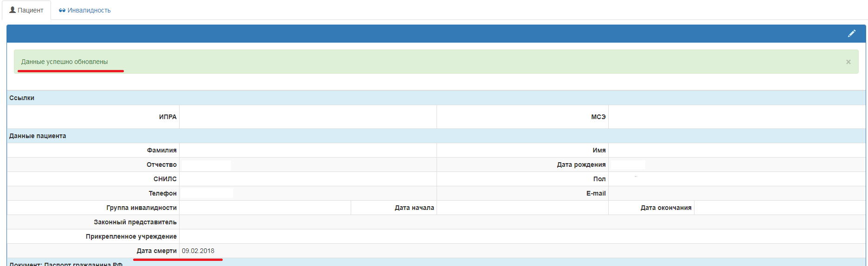868x266 pixels.
Task: Click the Дата рождения label
Action: pos(581,165)
